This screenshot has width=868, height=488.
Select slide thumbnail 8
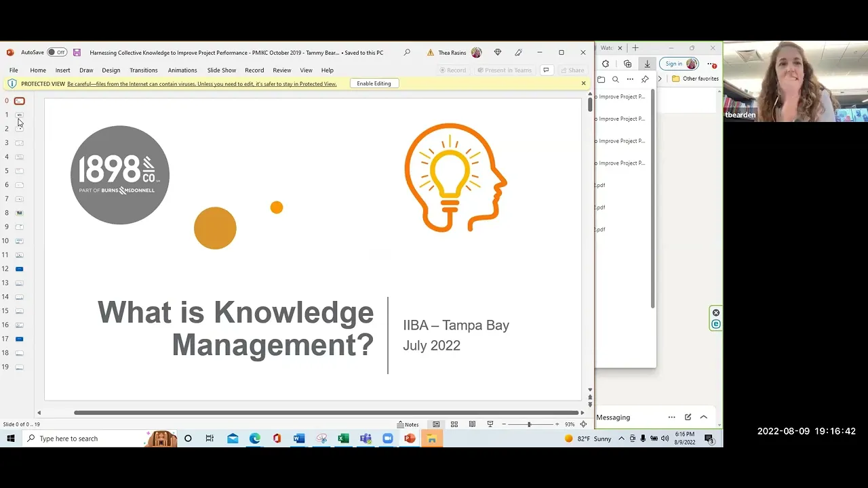[19, 213]
